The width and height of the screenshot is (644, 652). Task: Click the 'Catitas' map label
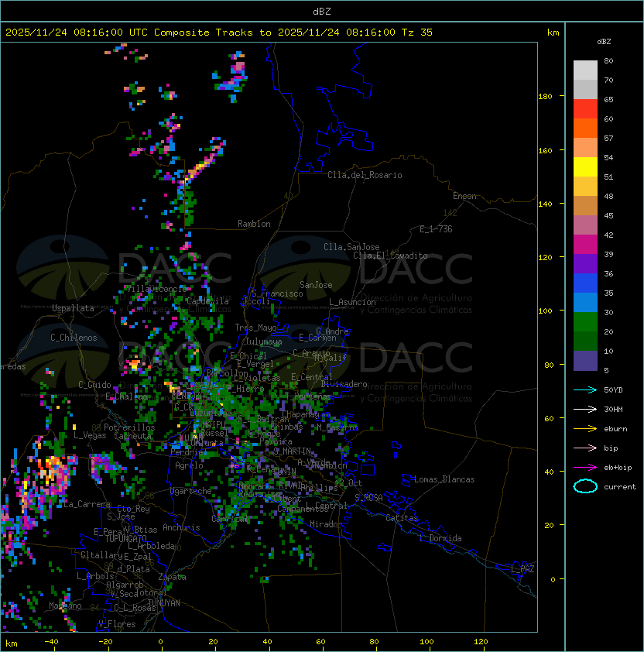[x=402, y=518]
